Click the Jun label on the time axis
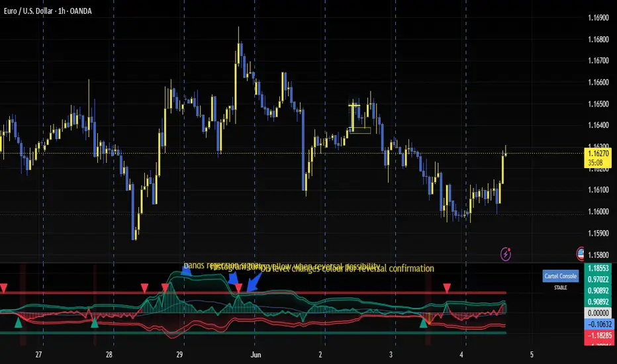Image resolution: width=617 pixels, height=364 pixels. [256, 355]
